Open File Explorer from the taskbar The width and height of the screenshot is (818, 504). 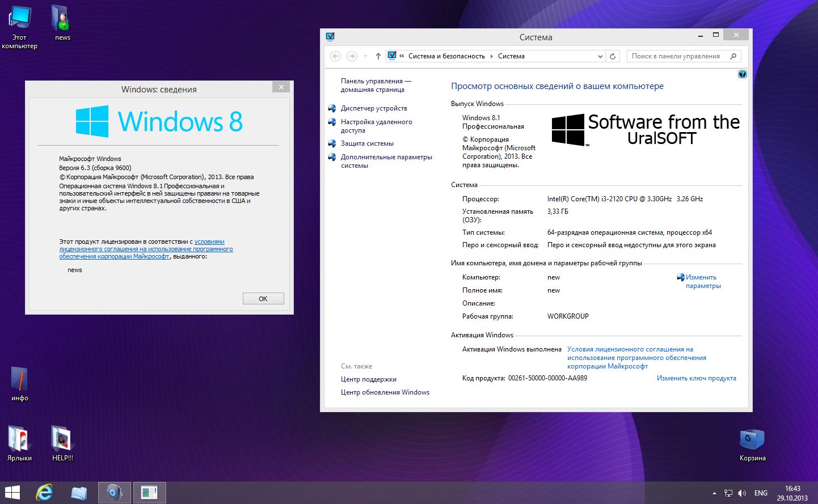point(79,493)
